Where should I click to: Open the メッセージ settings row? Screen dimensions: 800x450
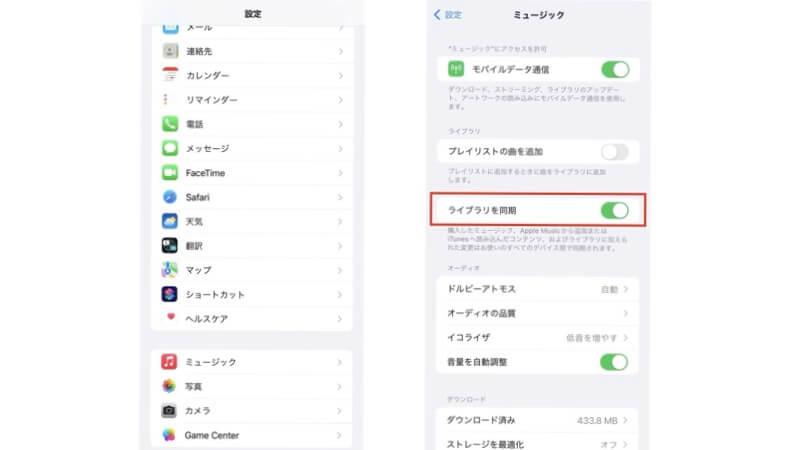pos(252,148)
